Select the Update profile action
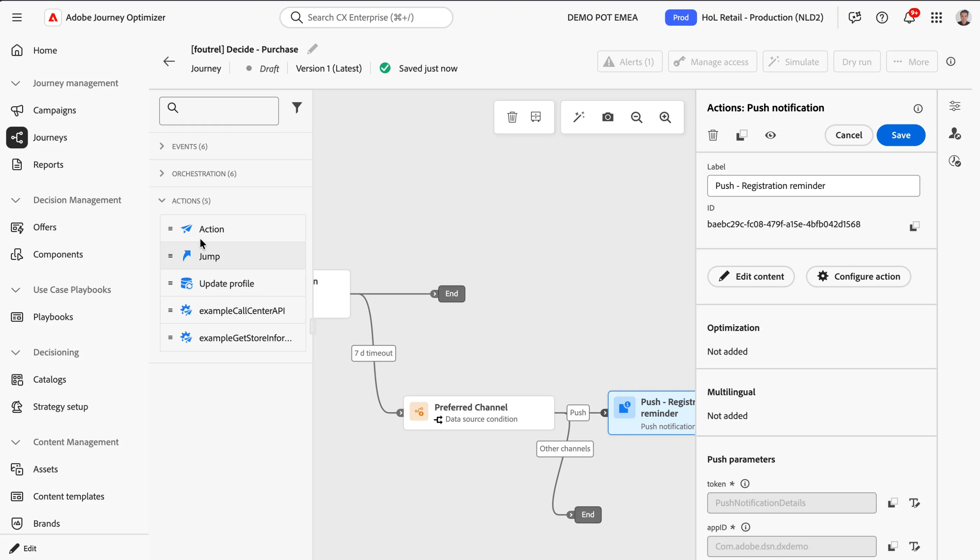980x560 pixels. pos(233,284)
